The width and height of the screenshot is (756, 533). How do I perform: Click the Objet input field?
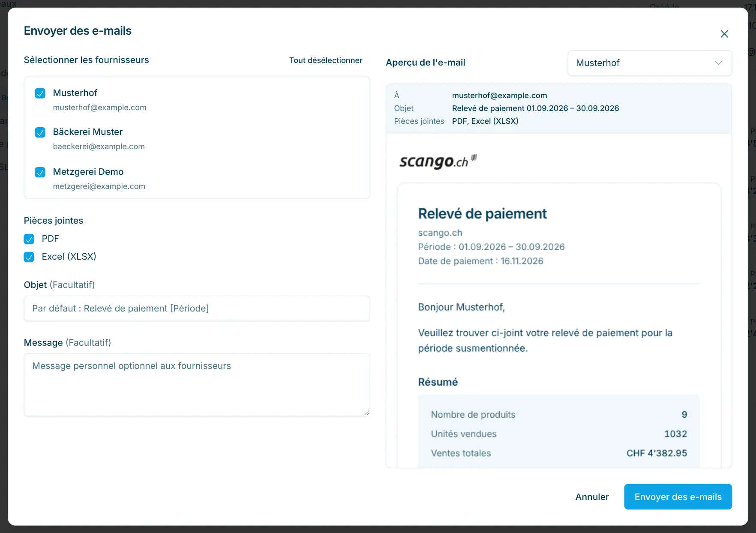pyautogui.click(x=197, y=308)
